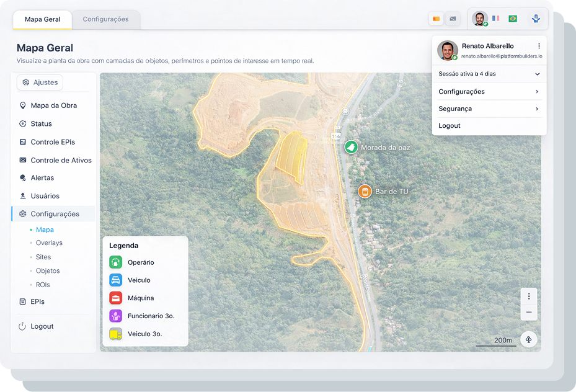Screen dimensions: 576x392
Task: Select the ROIs sub-item
Action: (x=43, y=285)
